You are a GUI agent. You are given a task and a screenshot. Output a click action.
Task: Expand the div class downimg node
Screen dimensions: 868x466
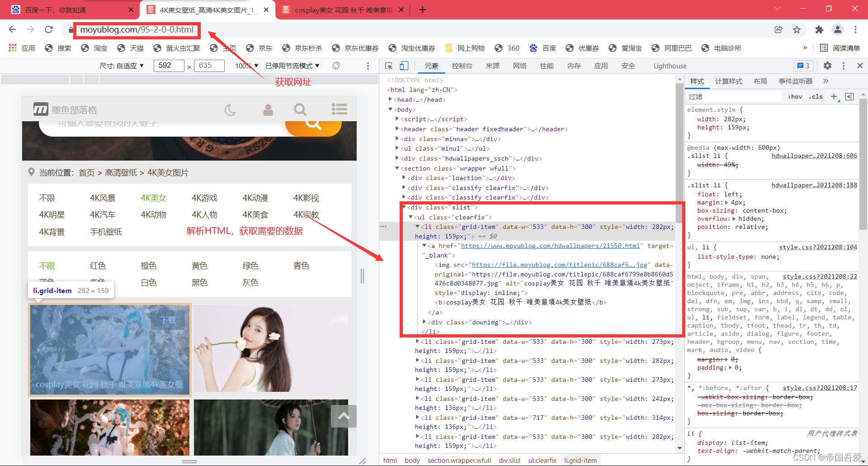point(425,322)
